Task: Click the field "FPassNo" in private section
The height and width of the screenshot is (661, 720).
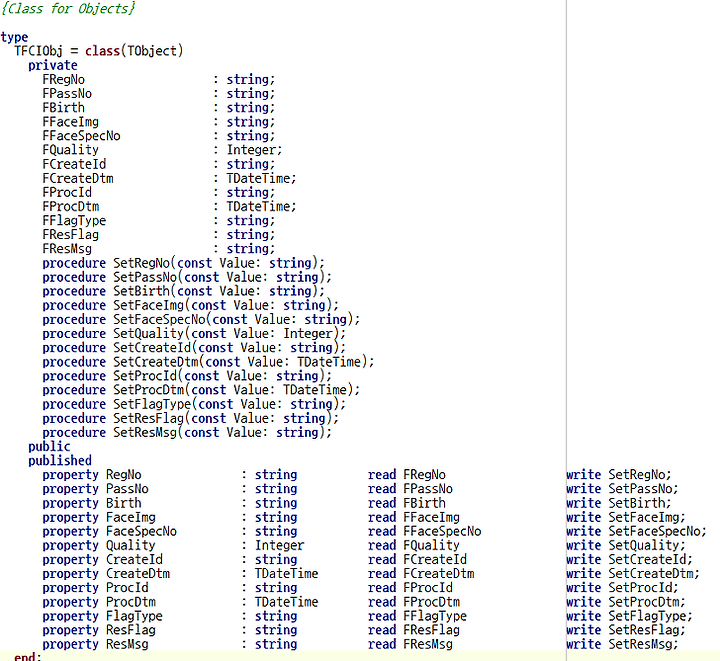Action: 67,94
